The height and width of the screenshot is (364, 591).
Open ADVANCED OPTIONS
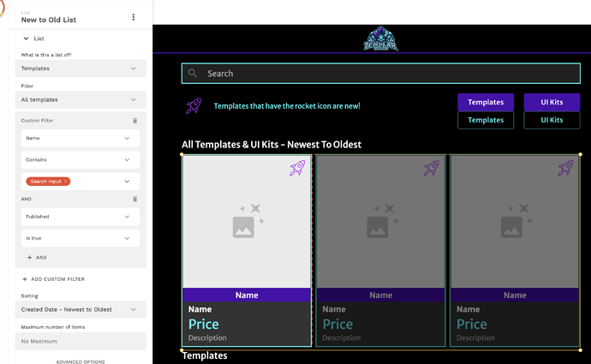tap(81, 361)
